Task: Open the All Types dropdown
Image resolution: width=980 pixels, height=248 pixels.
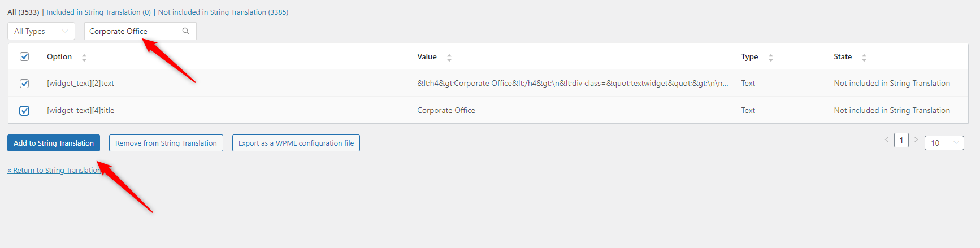Action: (41, 31)
